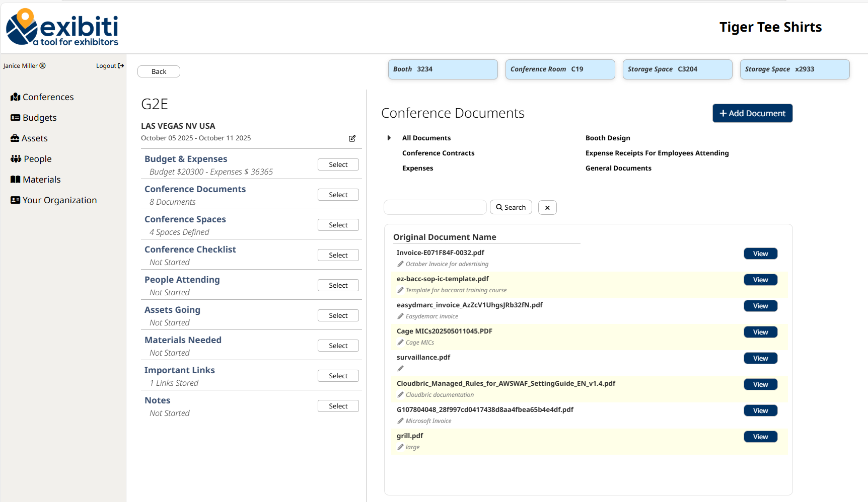The image size is (868, 502).
Task: Edit the survaillance.pdf description pencil icon
Action: tap(400, 368)
